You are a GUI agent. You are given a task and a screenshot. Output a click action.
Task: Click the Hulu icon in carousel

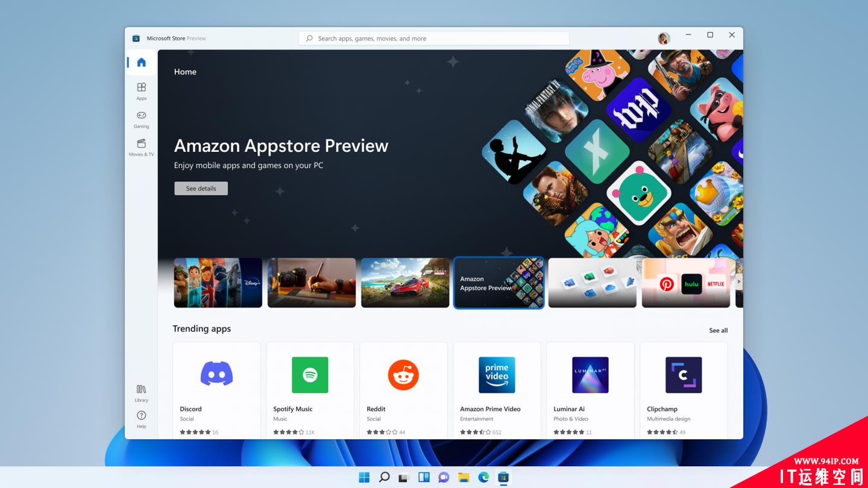tap(691, 284)
